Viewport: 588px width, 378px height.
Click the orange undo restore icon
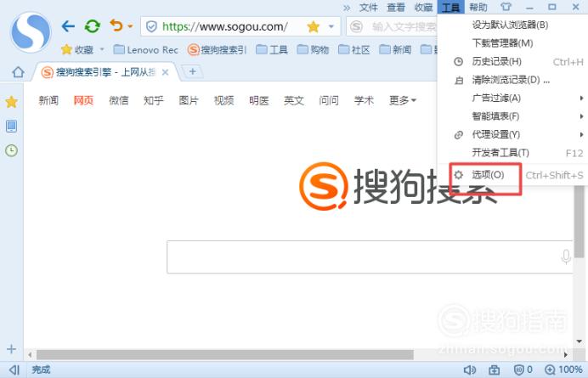point(116,25)
